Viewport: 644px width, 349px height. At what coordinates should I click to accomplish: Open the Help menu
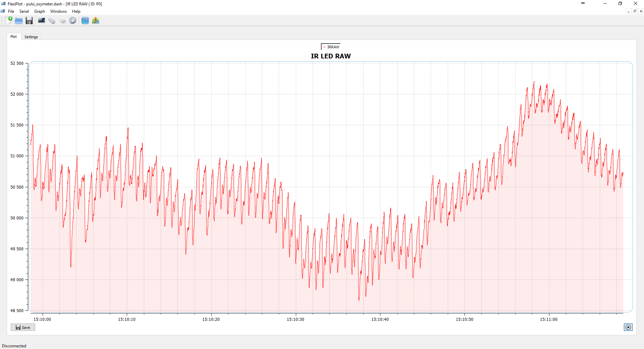[x=76, y=11]
